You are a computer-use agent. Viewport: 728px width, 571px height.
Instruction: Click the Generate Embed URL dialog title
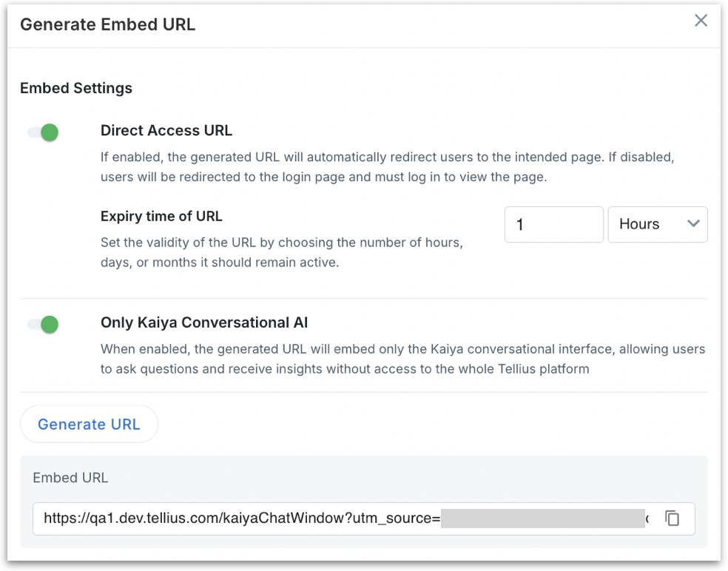[107, 24]
